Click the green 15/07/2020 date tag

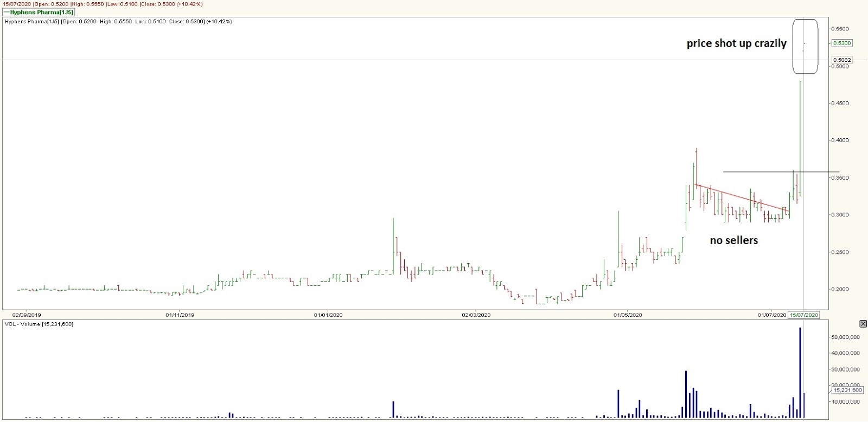[804, 315]
